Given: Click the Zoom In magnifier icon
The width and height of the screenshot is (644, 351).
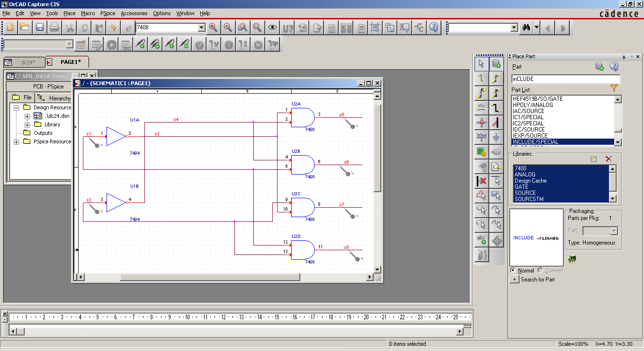Looking at the screenshot, I should 213,27.
